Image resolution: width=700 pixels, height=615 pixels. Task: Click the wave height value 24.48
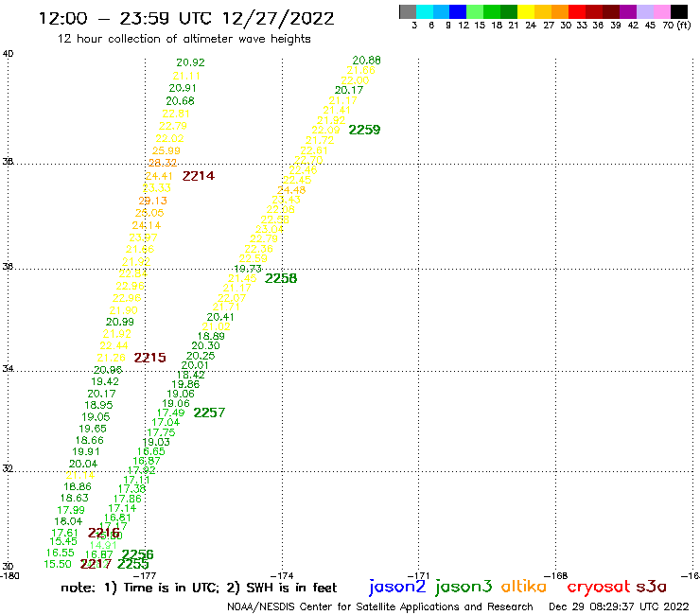(x=291, y=190)
